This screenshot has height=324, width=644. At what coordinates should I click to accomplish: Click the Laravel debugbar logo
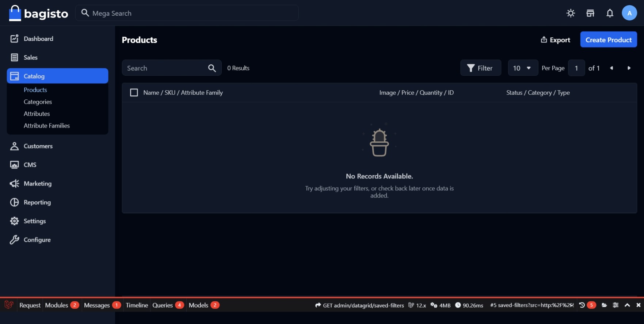(x=9, y=305)
